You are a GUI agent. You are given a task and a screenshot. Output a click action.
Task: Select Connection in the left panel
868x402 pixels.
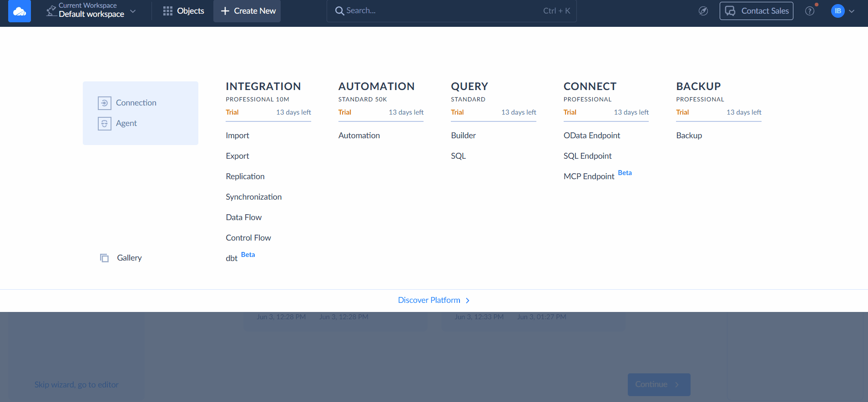[136, 103]
